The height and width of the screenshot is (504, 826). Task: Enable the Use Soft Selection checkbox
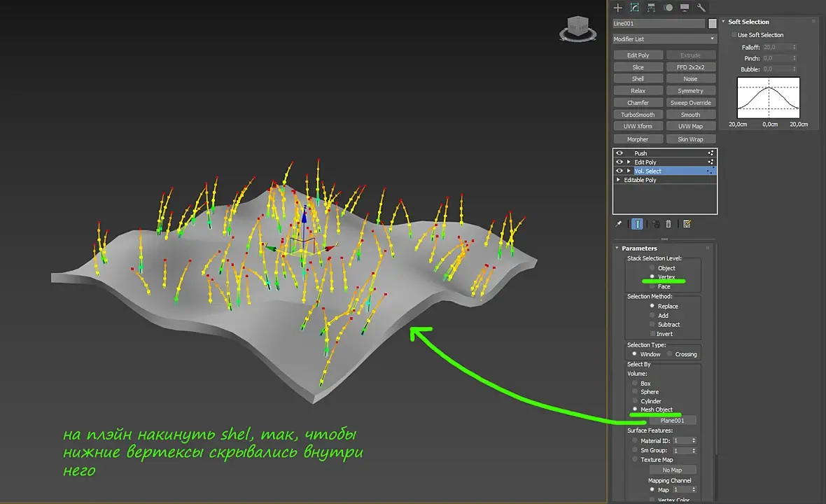[x=734, y=35]
